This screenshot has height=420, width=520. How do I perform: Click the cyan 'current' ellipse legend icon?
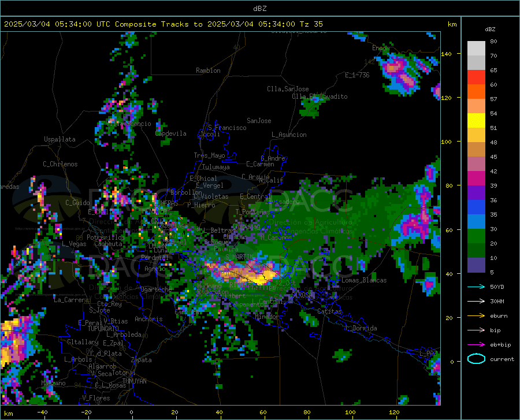pos(476,359)
